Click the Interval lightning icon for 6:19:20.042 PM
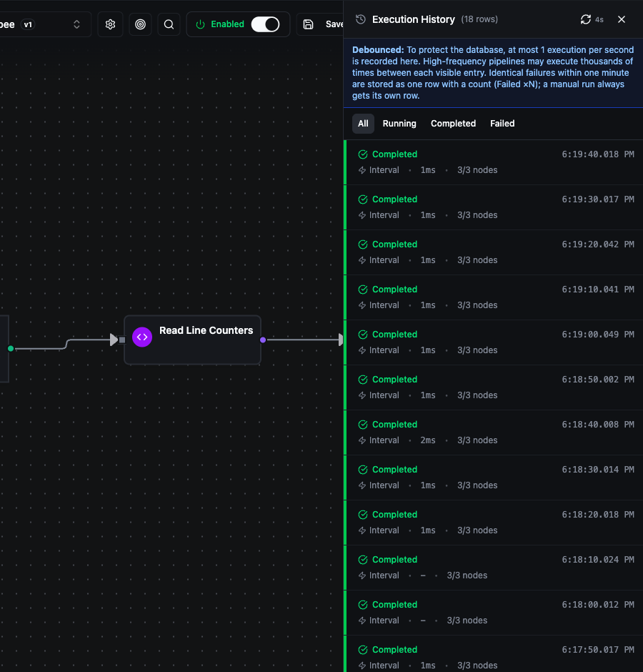Image resolution: width=643 pixels, height=672 pixels. 362,260
